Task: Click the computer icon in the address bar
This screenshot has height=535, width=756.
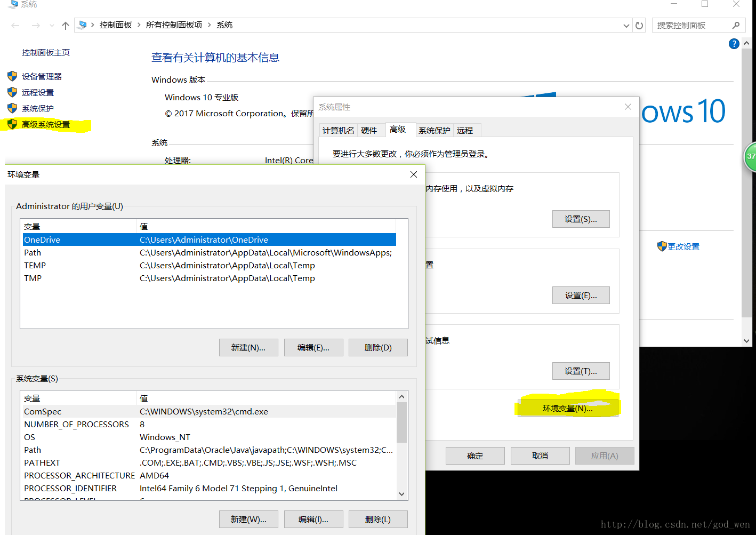Action: 82,25
